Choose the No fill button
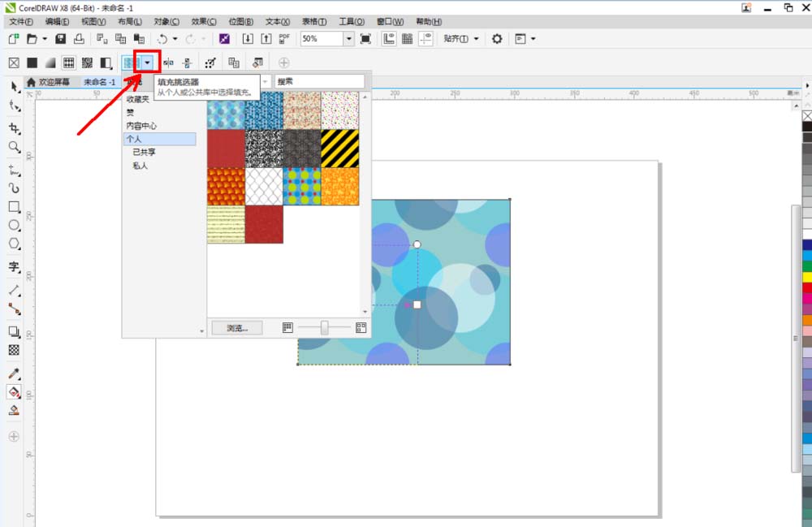 [x=14, y=63]
